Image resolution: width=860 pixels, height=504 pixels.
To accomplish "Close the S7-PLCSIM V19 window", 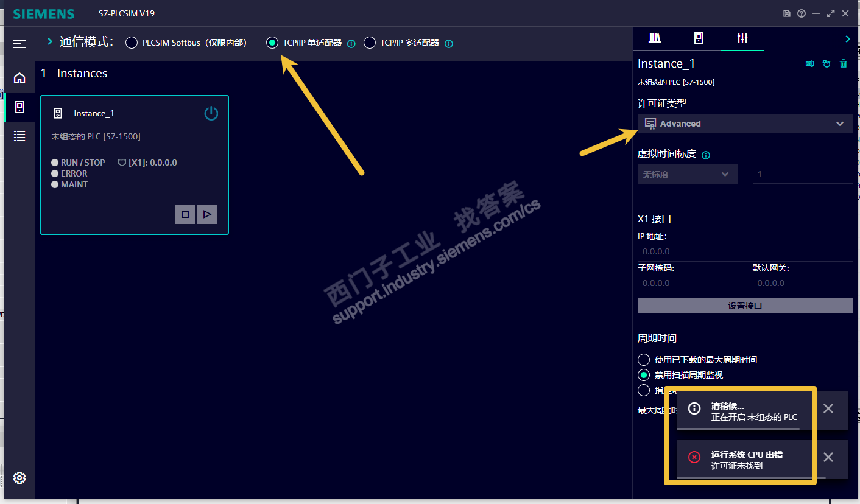I will click(845, 13).
